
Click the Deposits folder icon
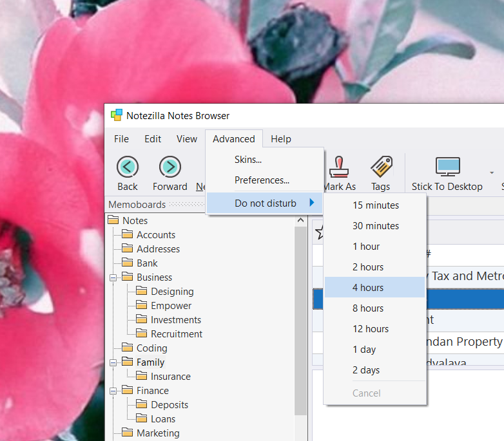point(141,404)
